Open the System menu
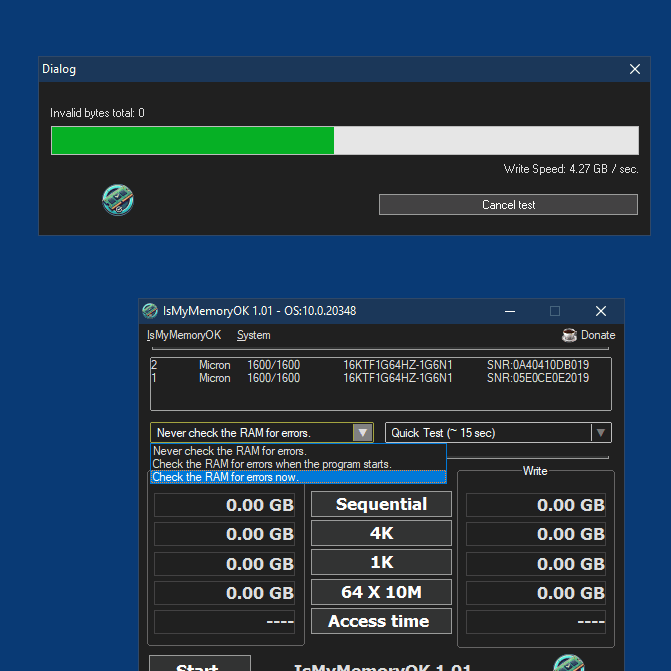 253,335
